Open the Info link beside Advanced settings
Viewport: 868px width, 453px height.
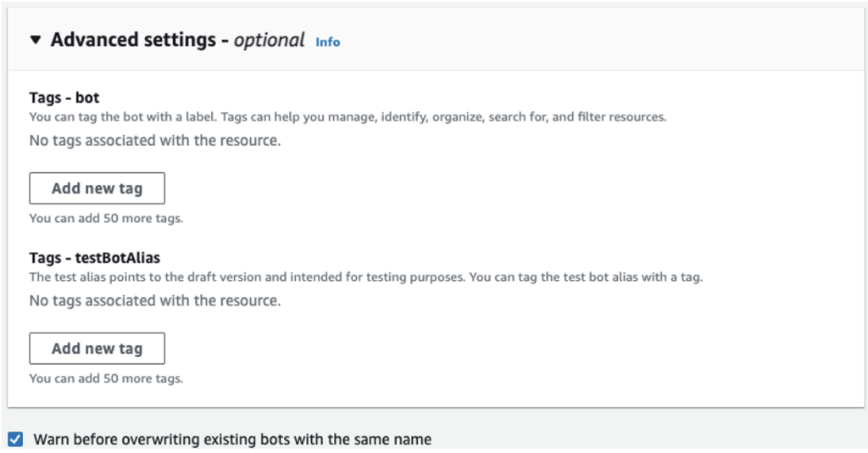click(x=327, y=42)
